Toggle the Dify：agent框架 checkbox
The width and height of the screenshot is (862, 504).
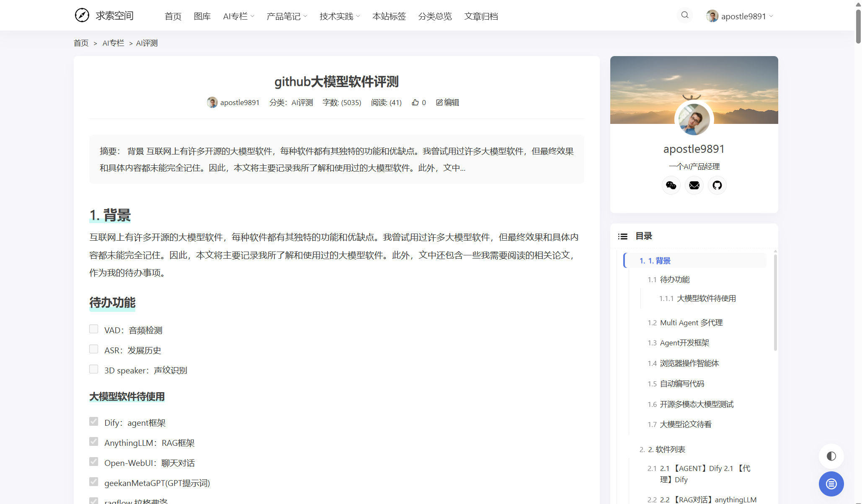click(x=94, y=422)
